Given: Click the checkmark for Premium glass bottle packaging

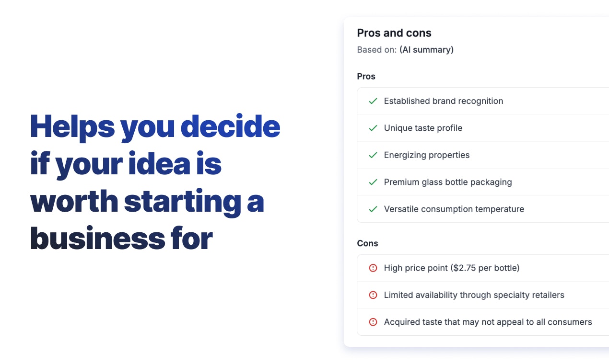Looking at the screenshot, I should [x=373, y=182].
